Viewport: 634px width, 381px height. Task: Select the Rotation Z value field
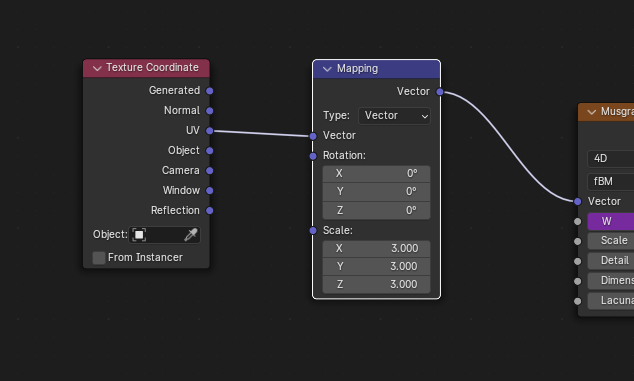click(x=376, y=210)
